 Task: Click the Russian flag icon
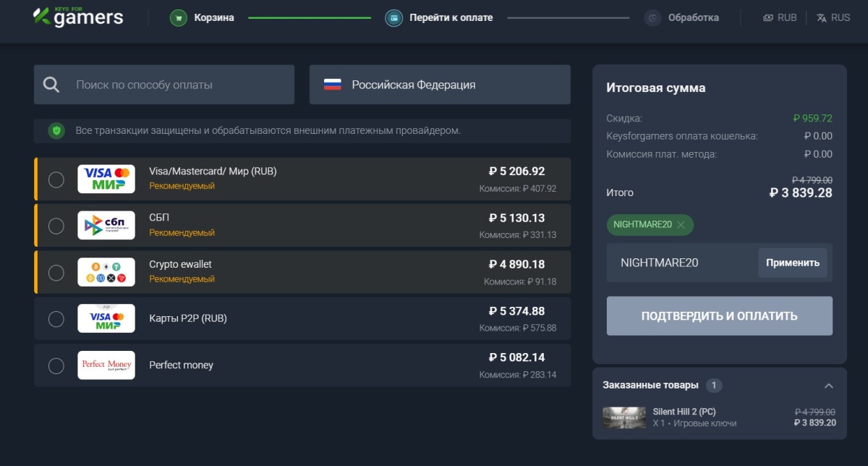click(332, 85)
